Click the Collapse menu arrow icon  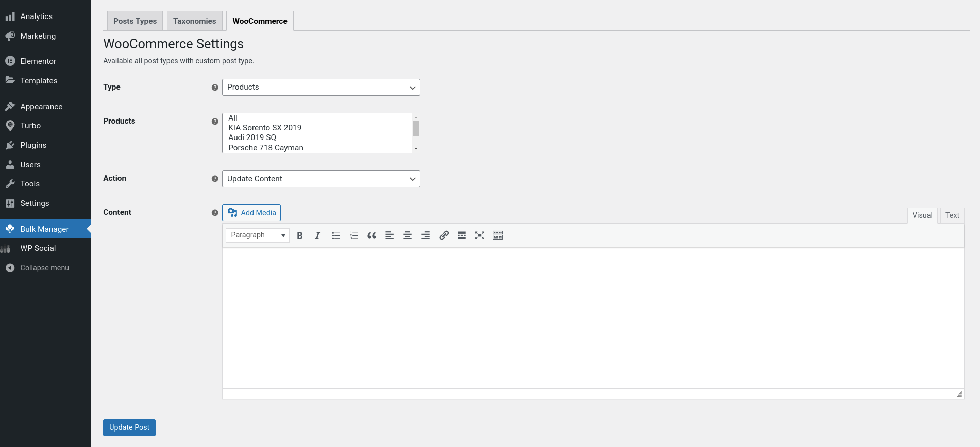[10, 268]
